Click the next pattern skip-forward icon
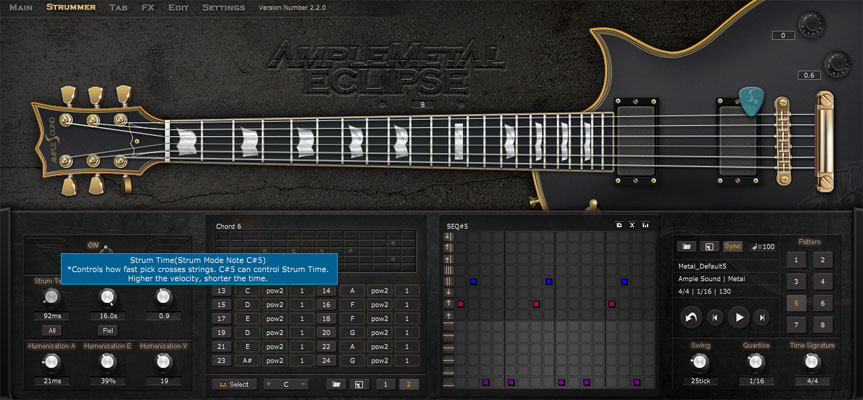Screen dimensions: 863x400 (762, 317)
